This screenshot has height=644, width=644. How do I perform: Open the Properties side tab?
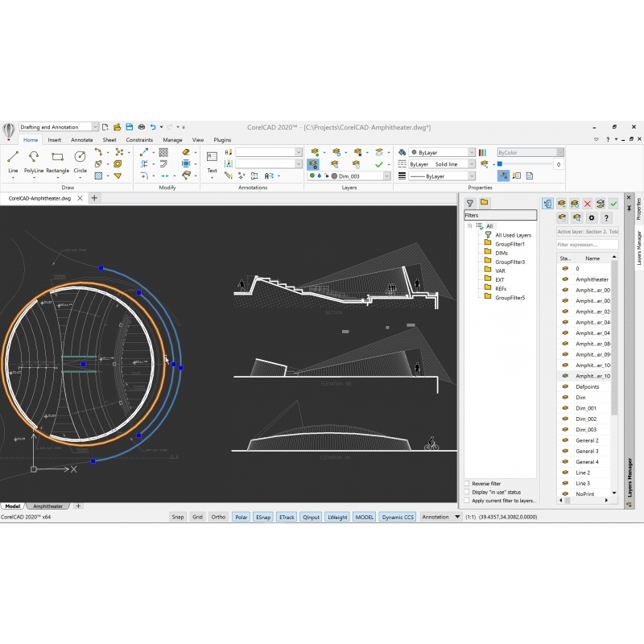(x=638, y=208)
